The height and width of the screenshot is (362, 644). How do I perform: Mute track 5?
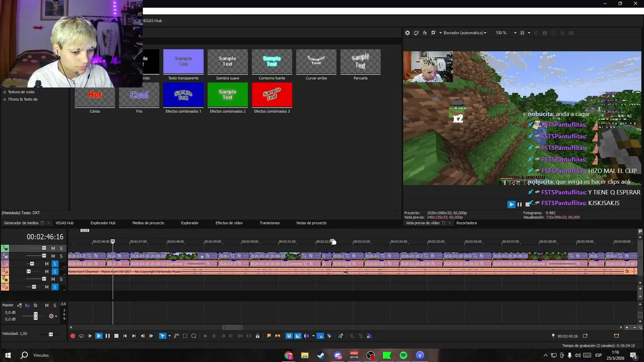point(53,279)
